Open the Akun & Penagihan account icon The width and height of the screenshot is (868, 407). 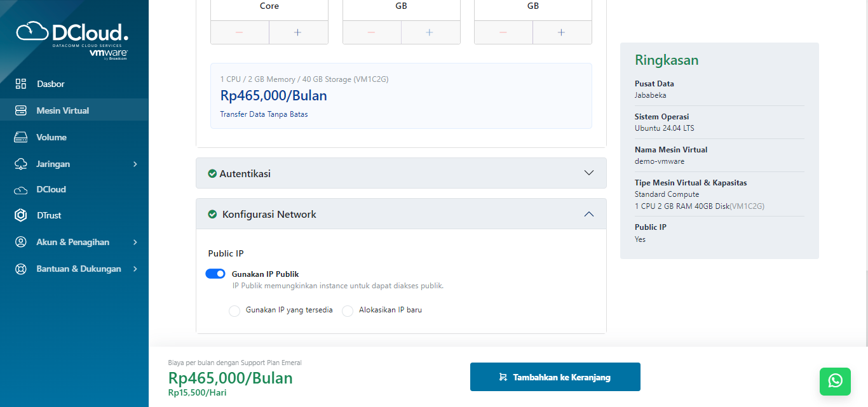click(20, 241)
